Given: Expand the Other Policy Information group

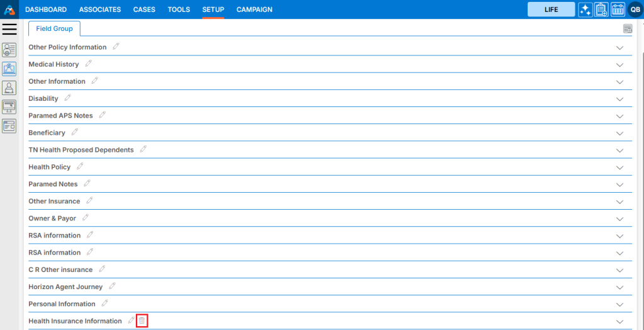Looking at the screenshot, I should [x=619, y=48].
